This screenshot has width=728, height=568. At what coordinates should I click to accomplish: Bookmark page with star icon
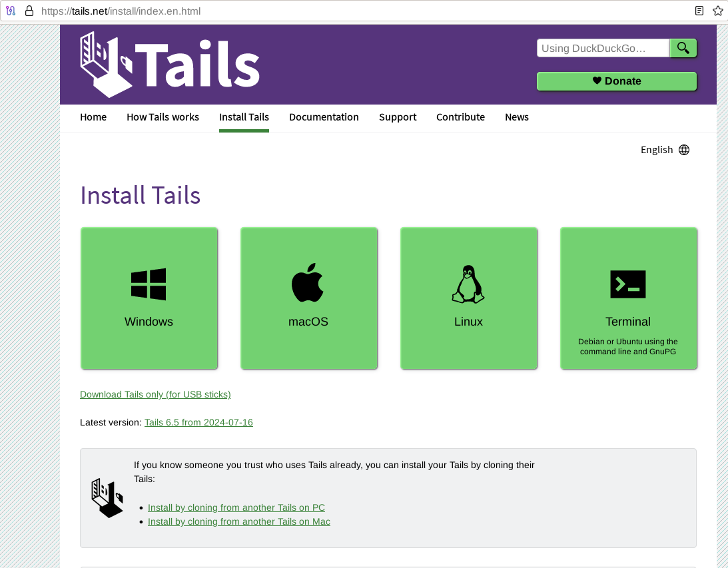tap(718, 11)
